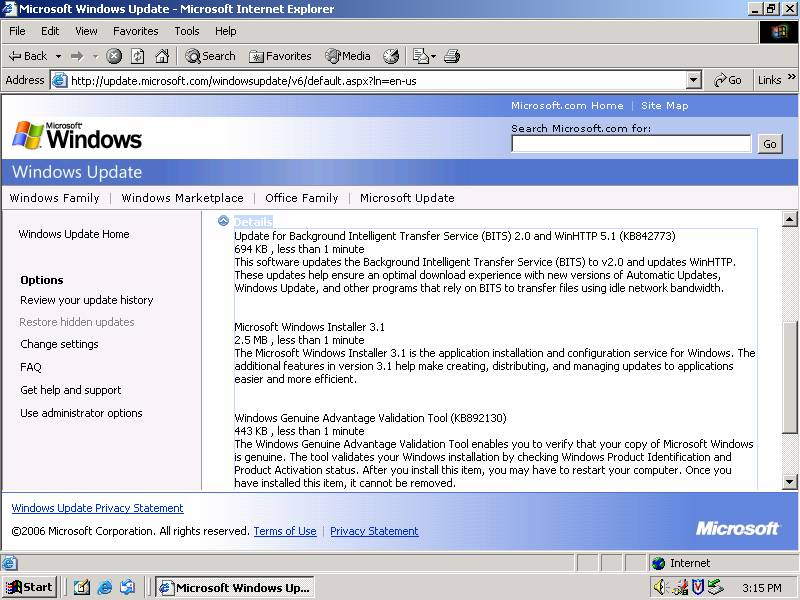Open the Search pane from the toolbar
This screenshot has height=600, width=800.
[210, 56]
